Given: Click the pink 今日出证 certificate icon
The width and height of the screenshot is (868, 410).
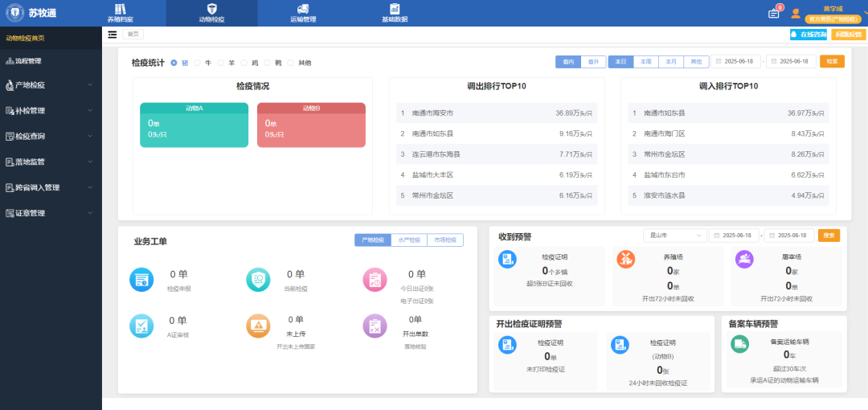Looking at the screenshot, I should click(x=375, y=279).
